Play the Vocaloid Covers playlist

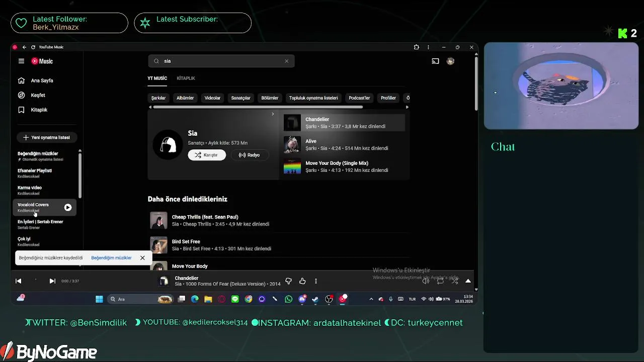coord(68,207)
